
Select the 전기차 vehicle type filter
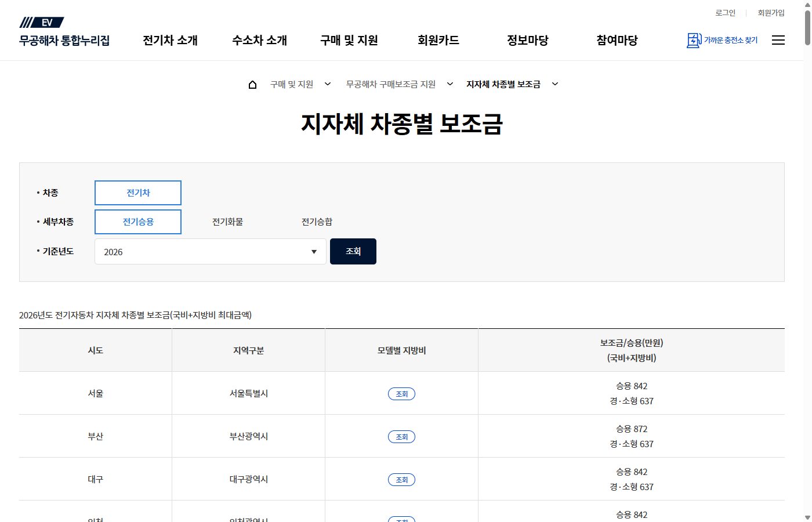[137, 193]
